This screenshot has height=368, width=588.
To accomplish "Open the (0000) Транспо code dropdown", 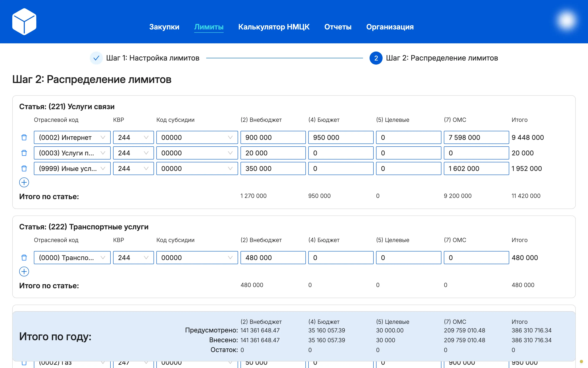I will [x=72, y=258].
